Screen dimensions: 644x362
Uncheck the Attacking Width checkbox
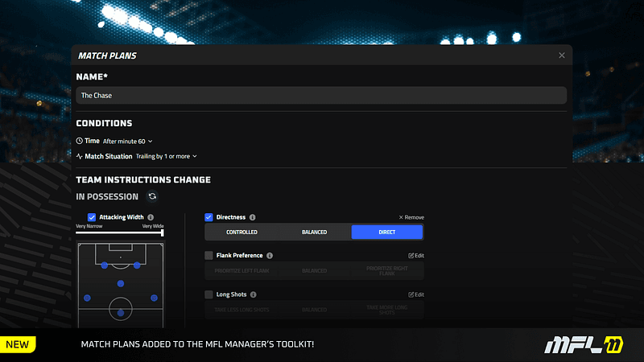[x=92, y=217]
